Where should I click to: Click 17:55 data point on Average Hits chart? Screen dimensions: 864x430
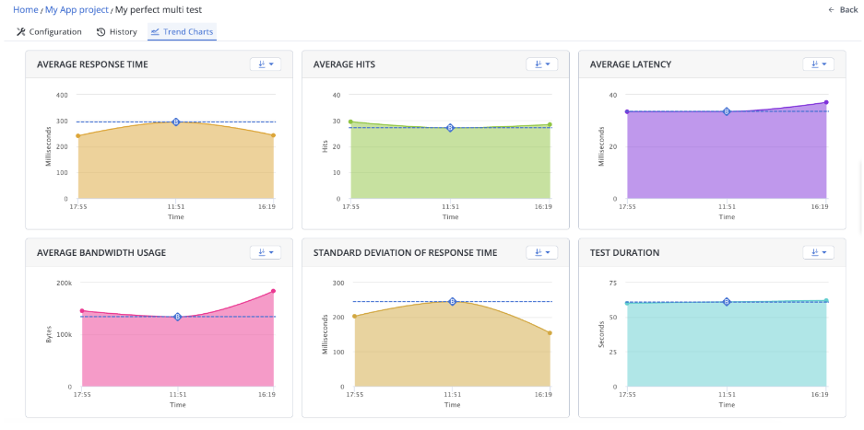(350, 122)
